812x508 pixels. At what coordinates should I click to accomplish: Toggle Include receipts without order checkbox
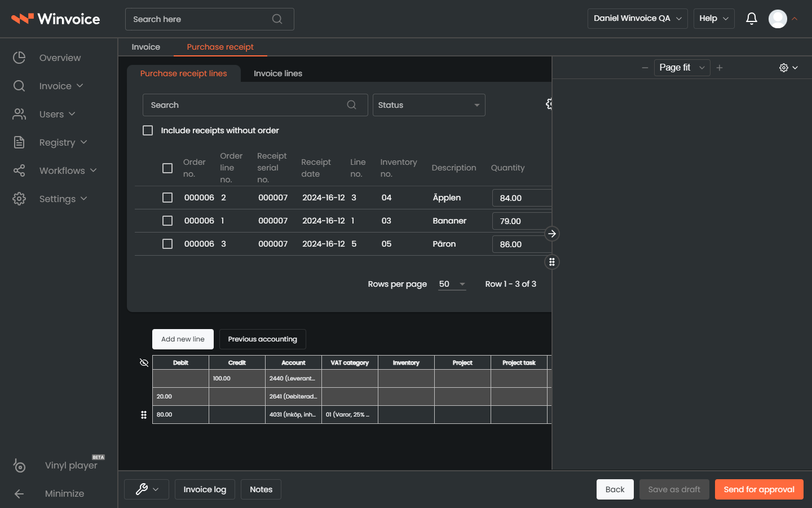(x=148, y=130)
